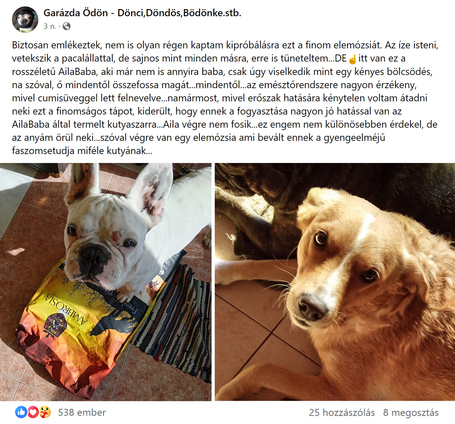Click the yellow Care reaction emoji

pyautogui.click(x=45, y=412)
